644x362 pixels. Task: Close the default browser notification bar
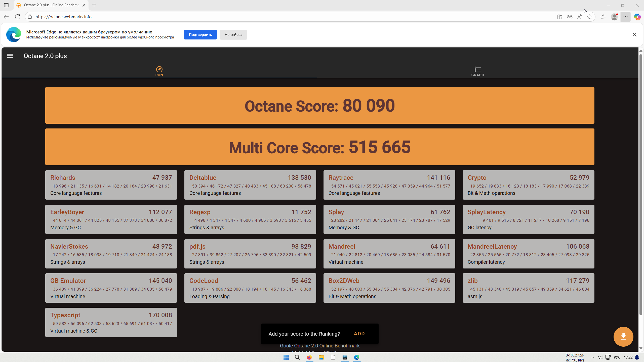634,34
